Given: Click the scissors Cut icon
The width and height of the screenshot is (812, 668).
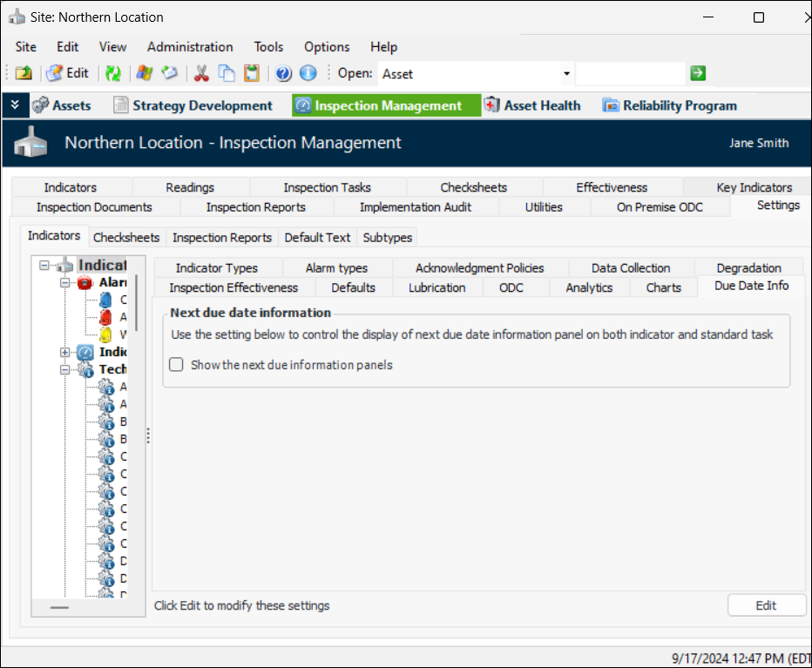Looking at the screenshot, I should pyautogui.click(x=201, y=74).
